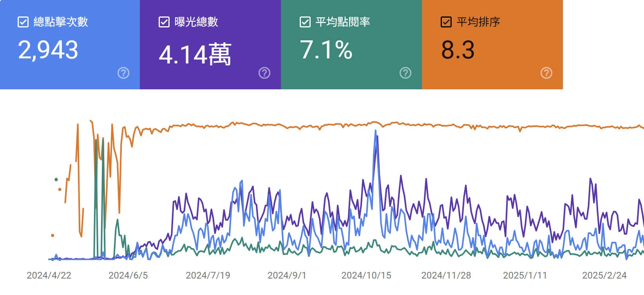
Task: Click the 4.14萬 impressions value
Action: coord(195,54)
